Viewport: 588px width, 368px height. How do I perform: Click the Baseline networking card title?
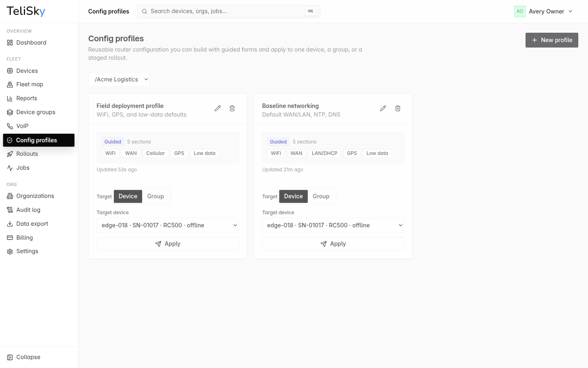(x=290, y=106)
